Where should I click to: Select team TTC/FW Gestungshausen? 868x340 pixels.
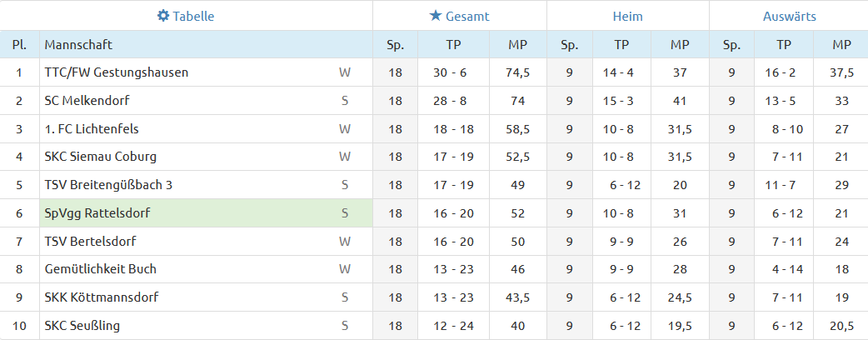[117, 72]
